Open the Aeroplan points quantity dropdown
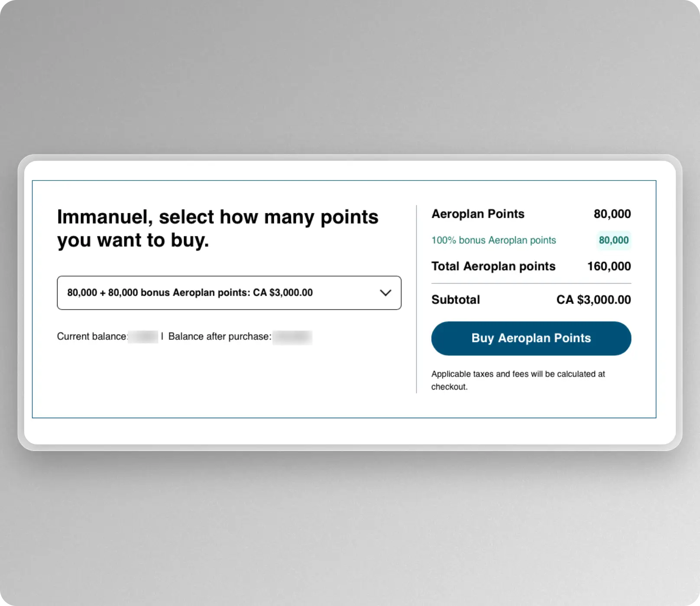This screenshot has width=700, height=606. pos(229,293)
